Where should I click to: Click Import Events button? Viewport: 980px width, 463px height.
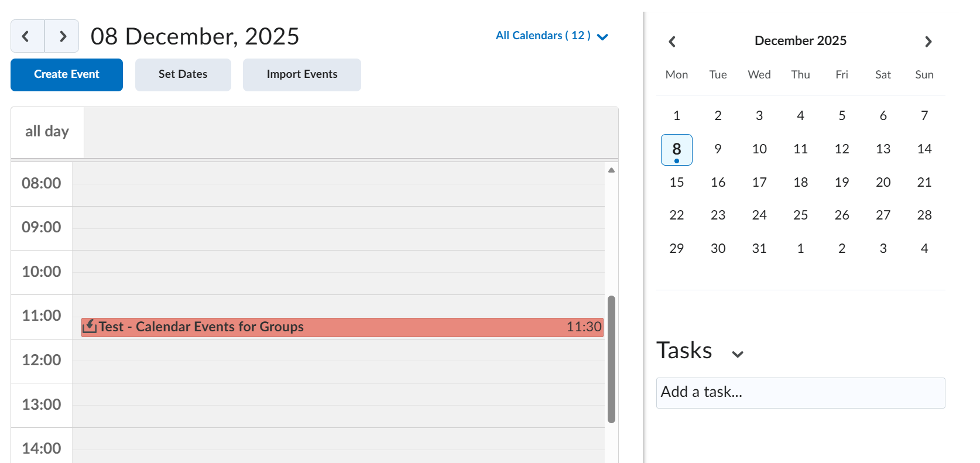pos(301,74)
